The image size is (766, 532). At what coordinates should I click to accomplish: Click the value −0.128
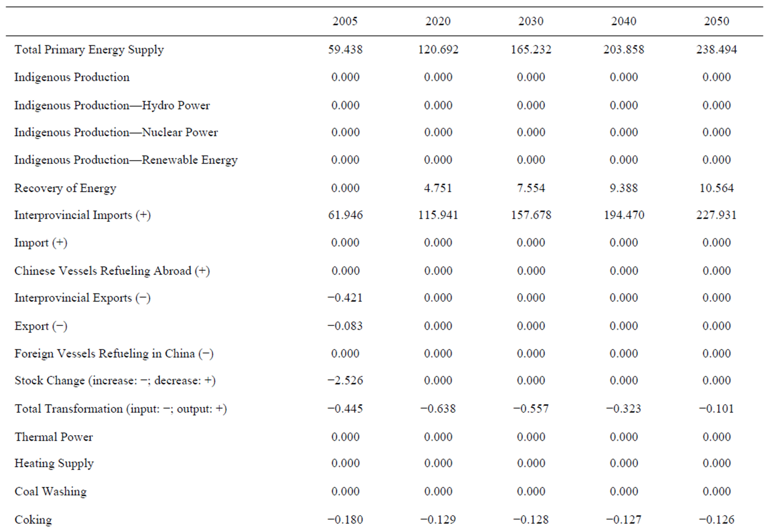(531, 520)
